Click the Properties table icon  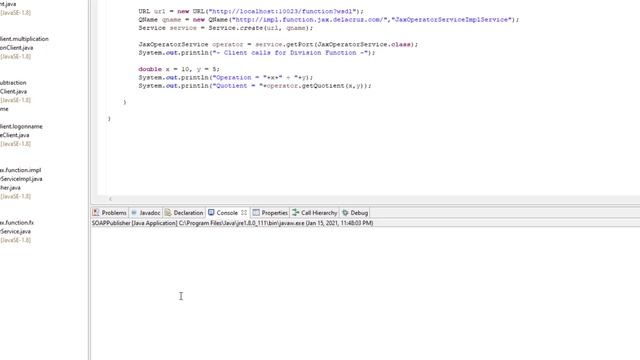point(256,213)
